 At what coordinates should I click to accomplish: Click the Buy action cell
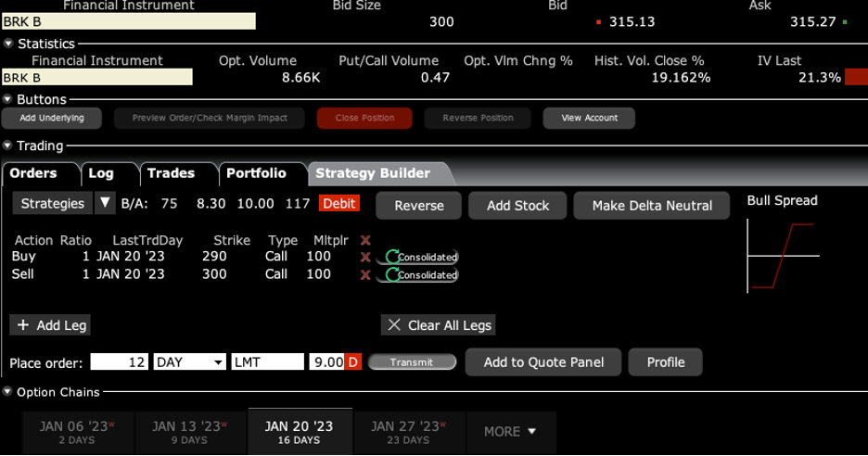[x=24, y=256]
